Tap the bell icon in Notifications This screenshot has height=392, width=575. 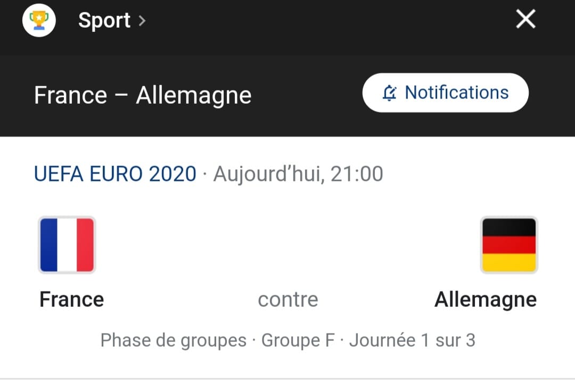click(389, 93)
